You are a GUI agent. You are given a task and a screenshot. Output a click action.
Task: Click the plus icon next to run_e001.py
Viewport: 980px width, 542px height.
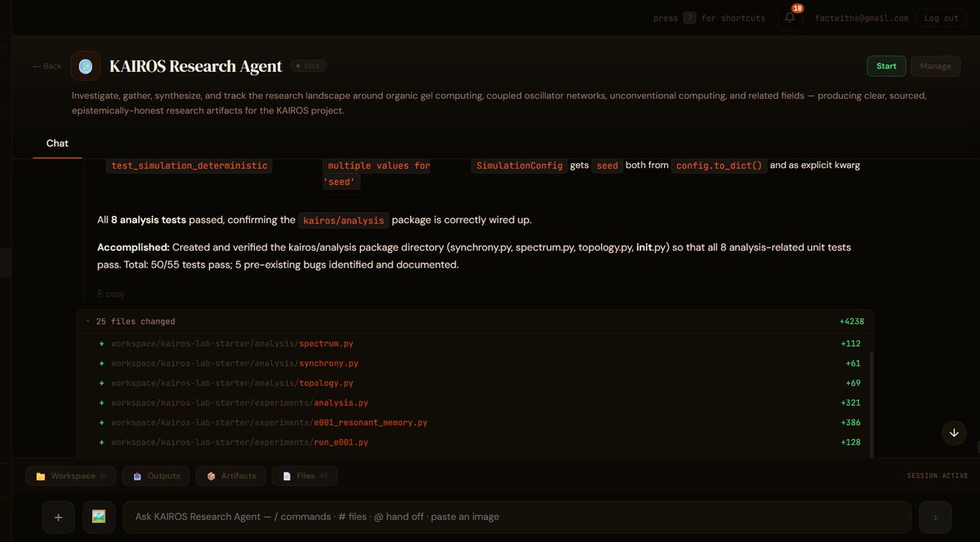pyautogui.click(x=101, y=442)
